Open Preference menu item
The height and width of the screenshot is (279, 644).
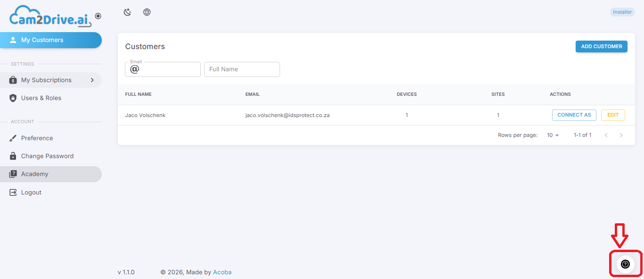click(51, 138)
